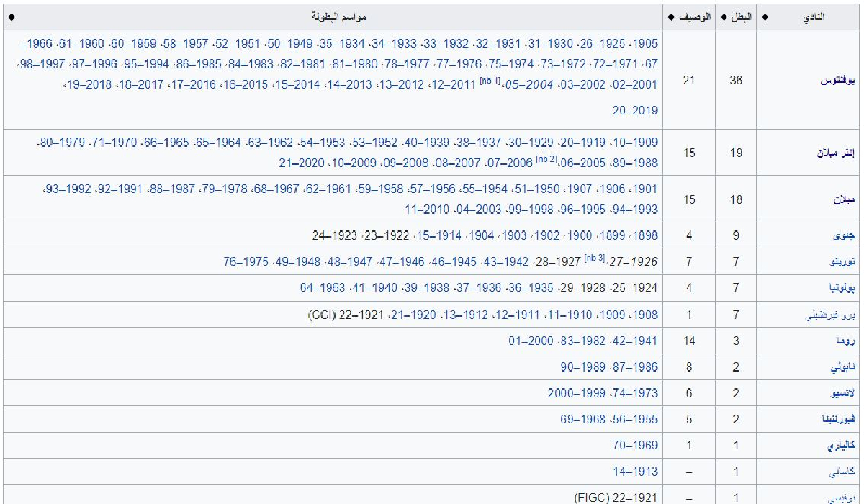
Task: Open the 01–2000 season link
Action: [531, 341]
